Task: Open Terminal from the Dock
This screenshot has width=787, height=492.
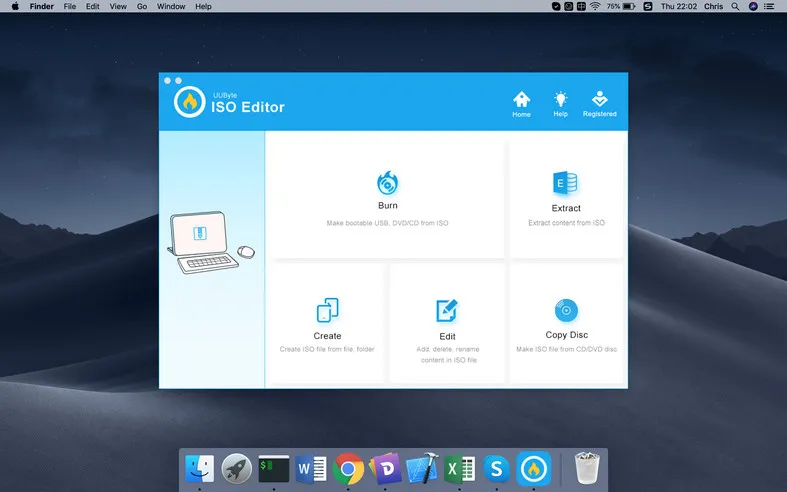Action: coord(274,469)
